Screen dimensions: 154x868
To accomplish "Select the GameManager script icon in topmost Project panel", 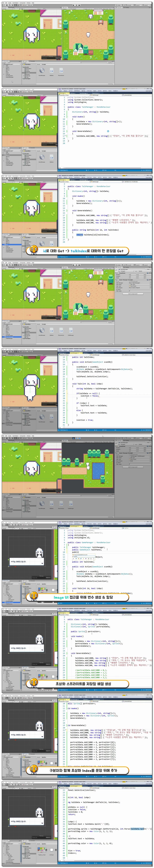I will point(42,71).
